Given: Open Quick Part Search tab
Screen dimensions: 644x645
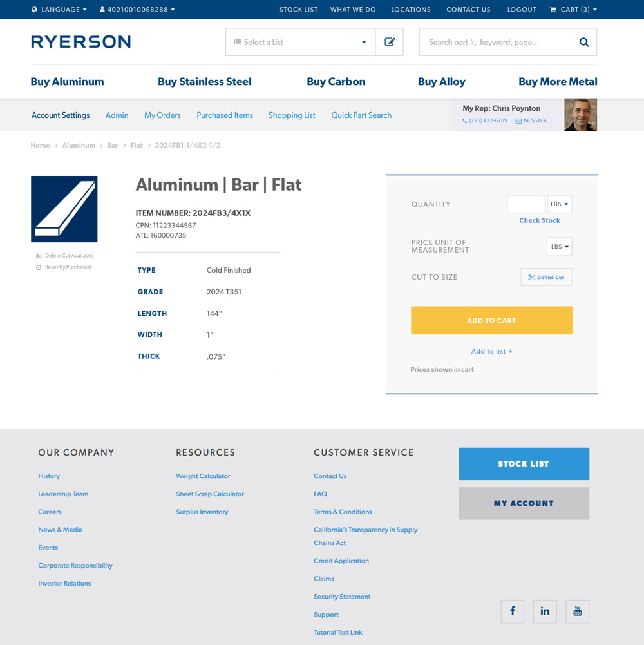Looking at the screenshot, I should tap(361, 115).
